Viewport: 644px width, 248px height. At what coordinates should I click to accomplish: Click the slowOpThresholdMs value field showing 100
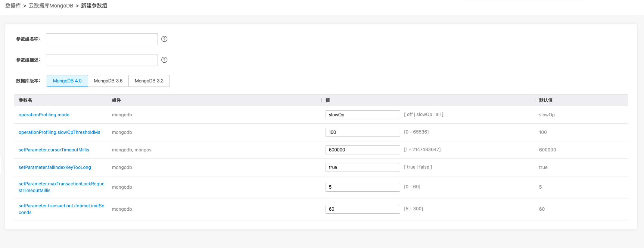(x=363, y=132)
